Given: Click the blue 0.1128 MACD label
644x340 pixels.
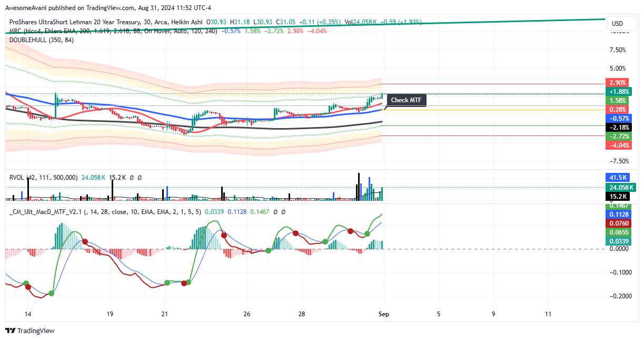Looking at the screenshot, I should pyautogui.click(x=619, y=215).
